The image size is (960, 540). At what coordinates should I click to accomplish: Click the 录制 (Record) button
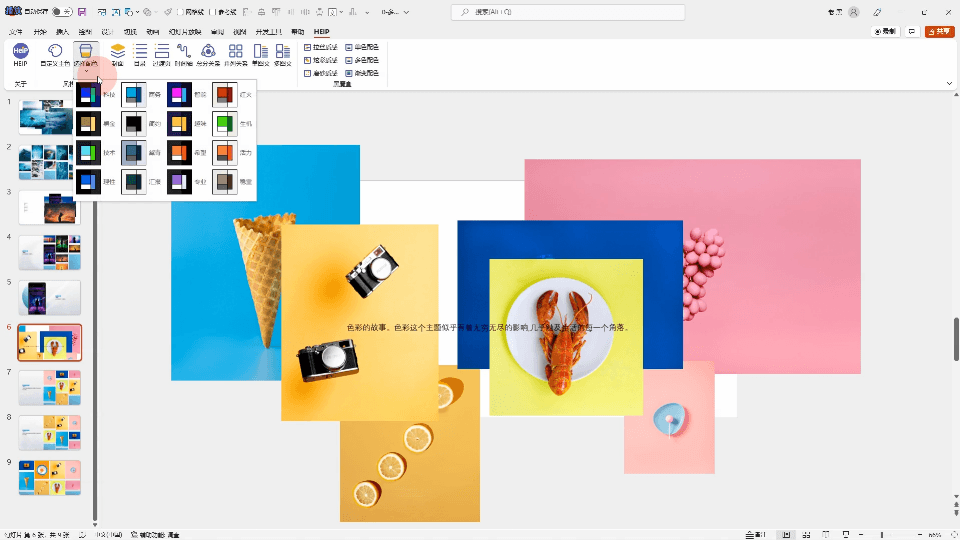tap(885, 31)
